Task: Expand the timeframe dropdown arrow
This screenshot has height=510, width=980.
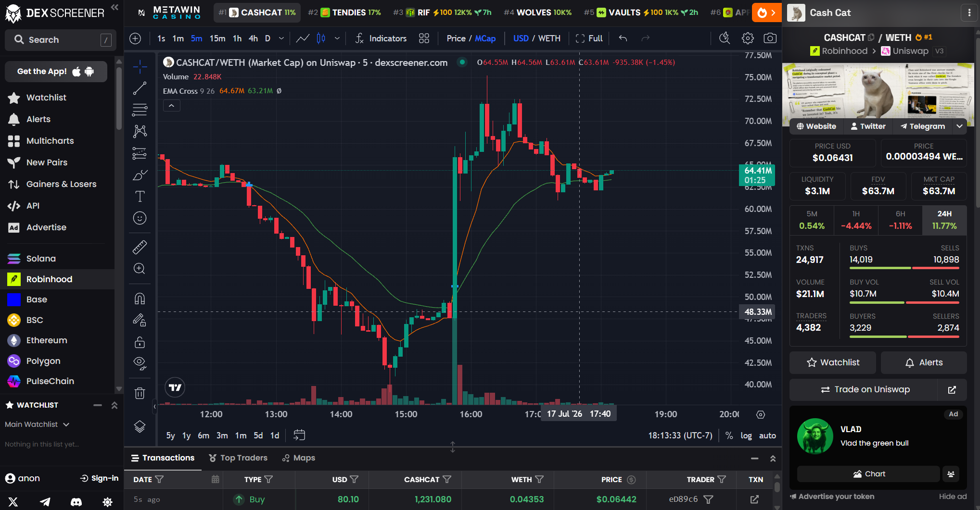Action: (x=281, y=38)
